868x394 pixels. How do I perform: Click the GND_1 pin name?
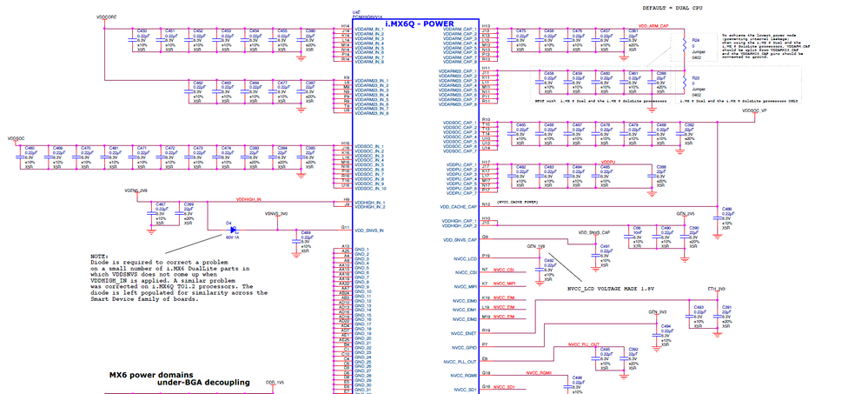coord(361,250)
